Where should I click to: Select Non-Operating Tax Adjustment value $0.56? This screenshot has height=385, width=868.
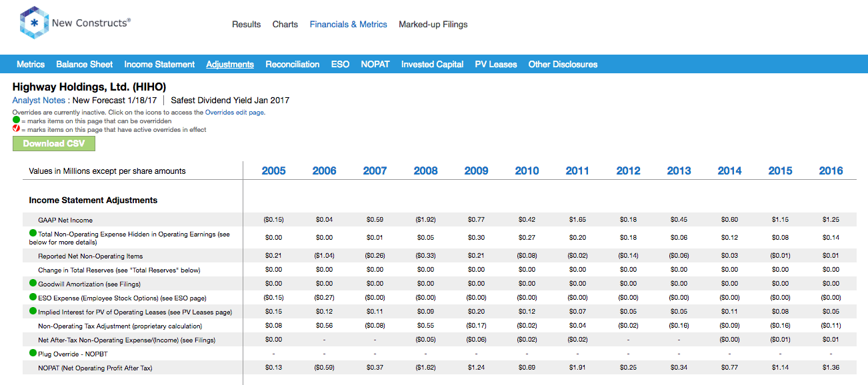coord(324,326)
